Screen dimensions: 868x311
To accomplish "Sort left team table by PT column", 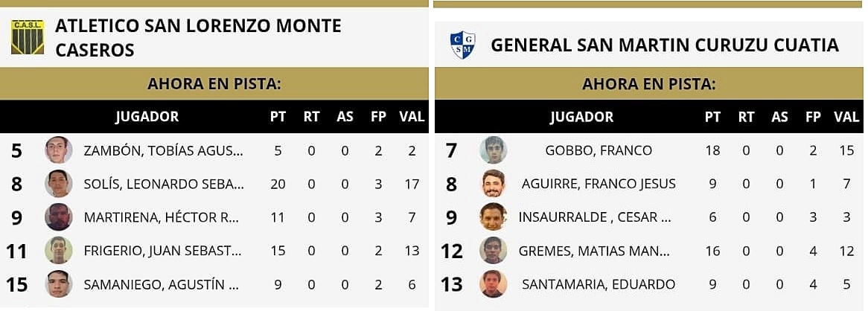I will (x=278, y=117).
